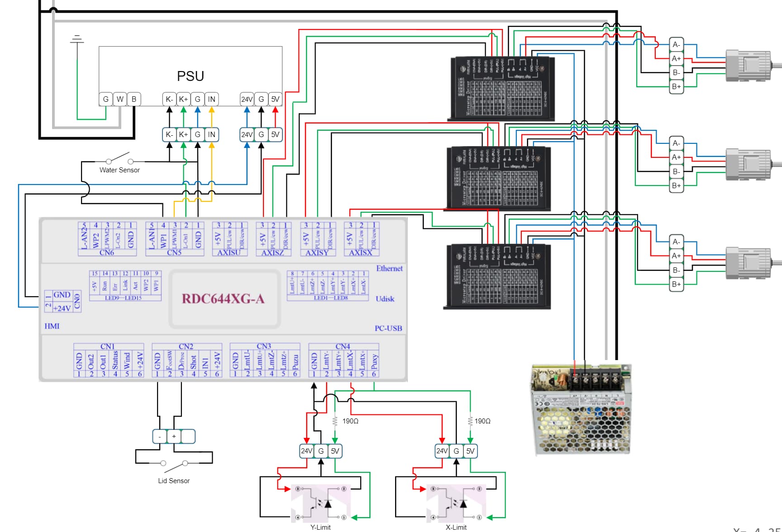This screenshot has height=532, width=782.
Task: Select the PC-USB port label
Action: click(x=388, y=328)
